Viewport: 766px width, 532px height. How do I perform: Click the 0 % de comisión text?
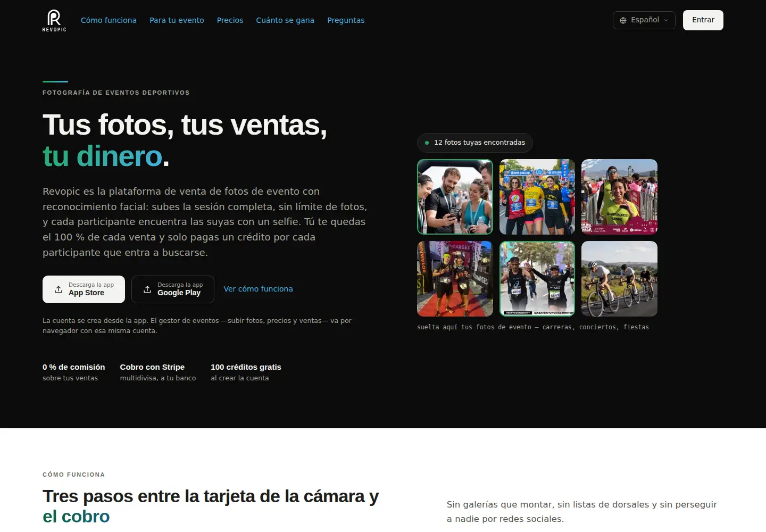(x=74, y=367)
